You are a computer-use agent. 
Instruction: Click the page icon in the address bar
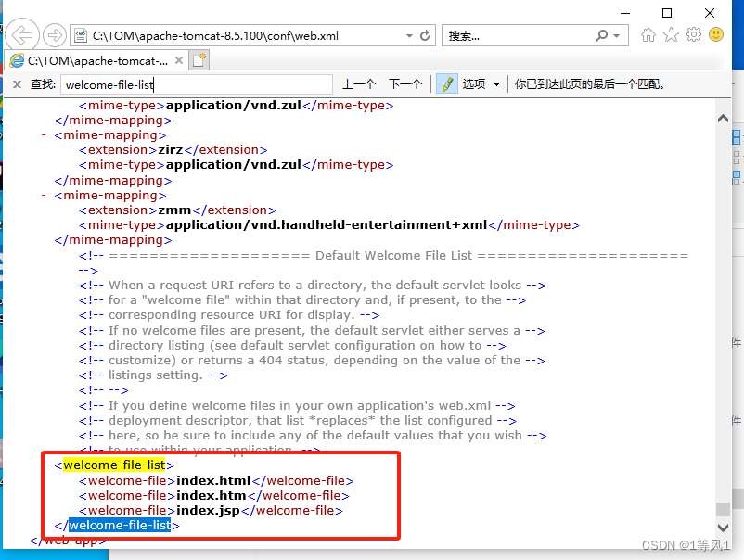81,35
